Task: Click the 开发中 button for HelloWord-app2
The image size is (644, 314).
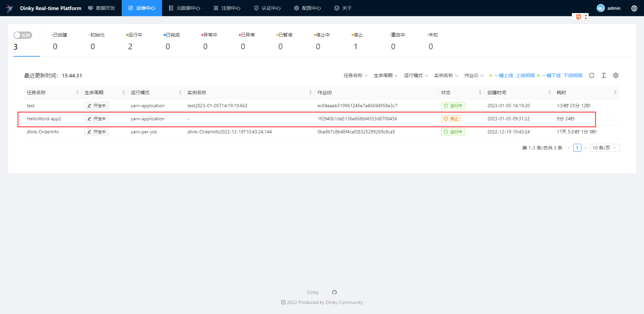Action: click(96, 118)
